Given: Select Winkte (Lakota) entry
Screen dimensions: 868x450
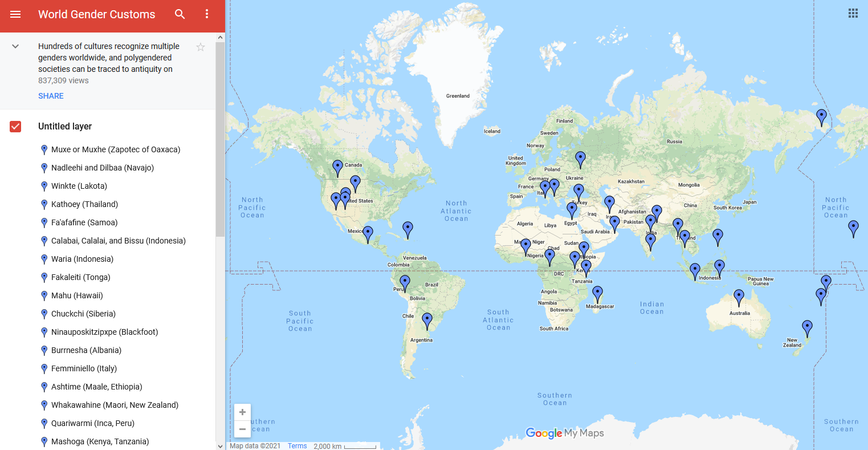Looking at the screenshot, I should pyautogui.click(x=79, y=186).
